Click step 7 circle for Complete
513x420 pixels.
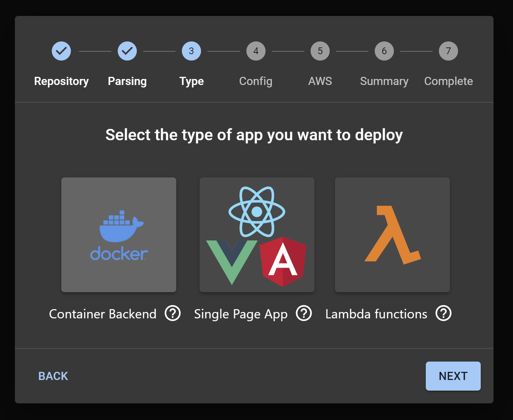pos(448,51)
